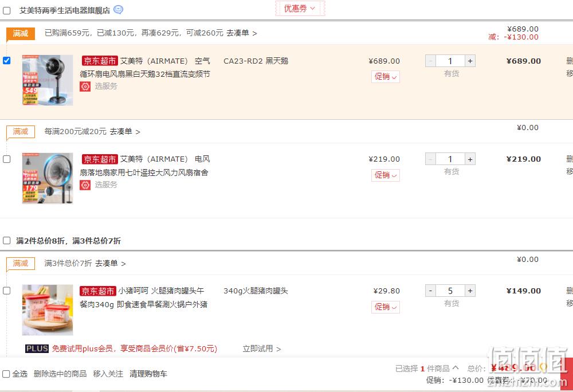573x392 pixels.
Task: Click the 满减 tag for 每满200元减20元
Action: pyautogui.click(x=21, y=131)
